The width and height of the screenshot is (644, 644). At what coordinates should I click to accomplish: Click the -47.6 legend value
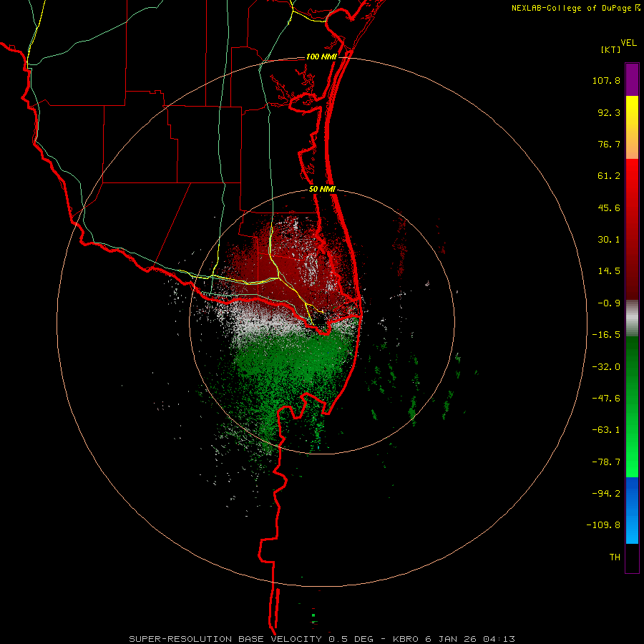(606, 399)
